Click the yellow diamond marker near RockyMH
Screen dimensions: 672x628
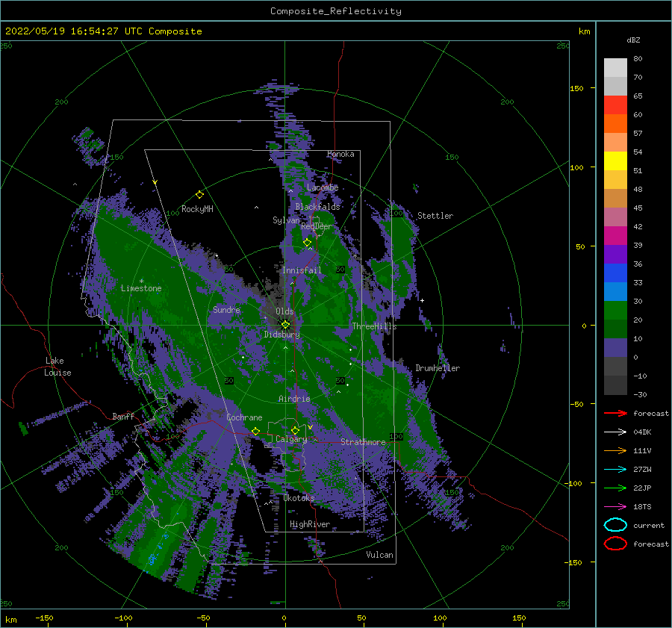tap(199, 195)
